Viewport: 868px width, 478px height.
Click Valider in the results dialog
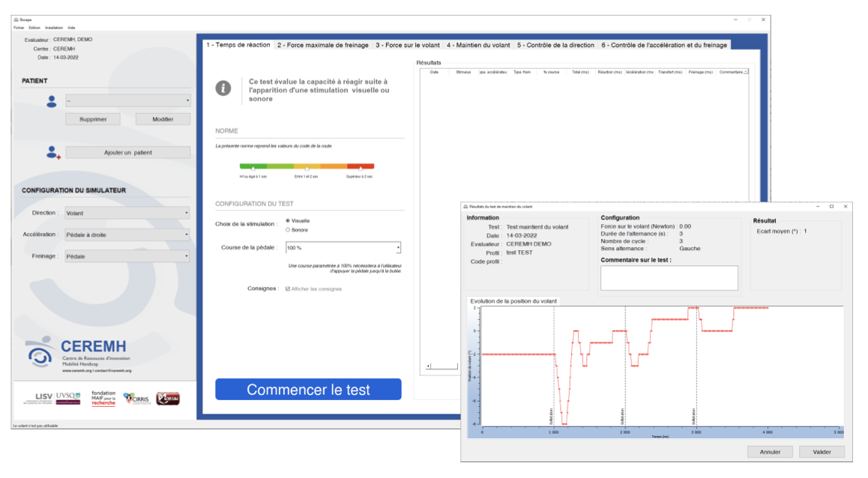[x=822, y=452]
